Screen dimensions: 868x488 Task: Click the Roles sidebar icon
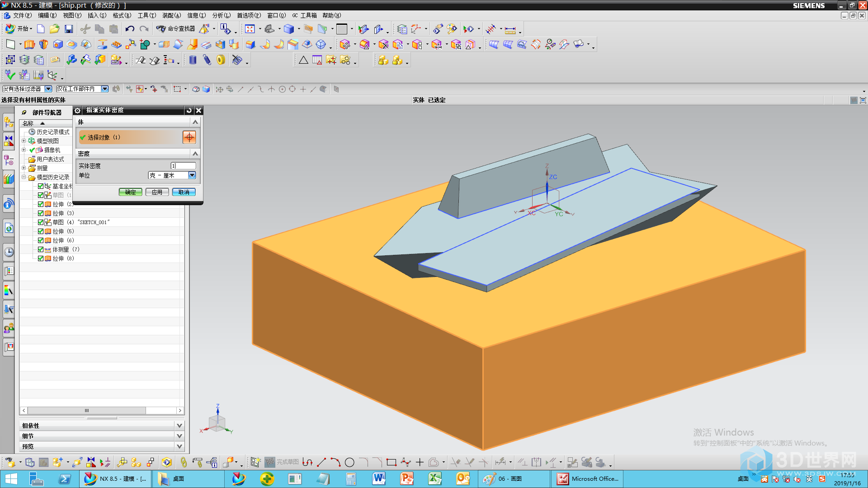coord(9,328)
